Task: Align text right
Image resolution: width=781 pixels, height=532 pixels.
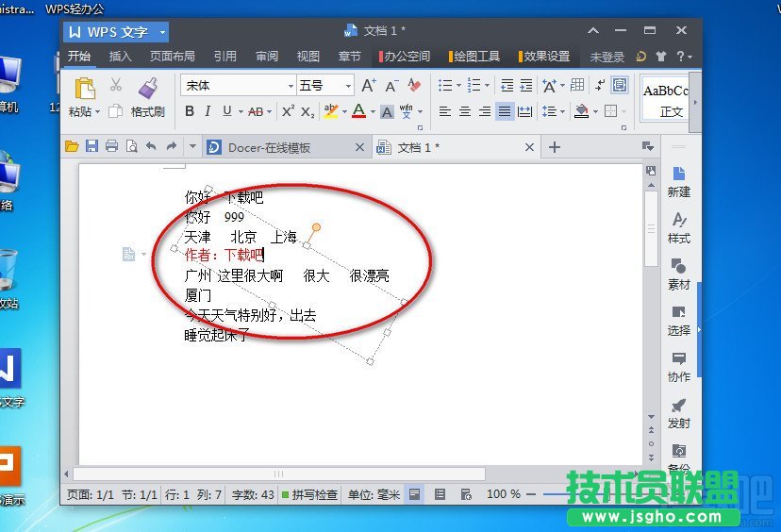Action: click(x=485, y=111)
